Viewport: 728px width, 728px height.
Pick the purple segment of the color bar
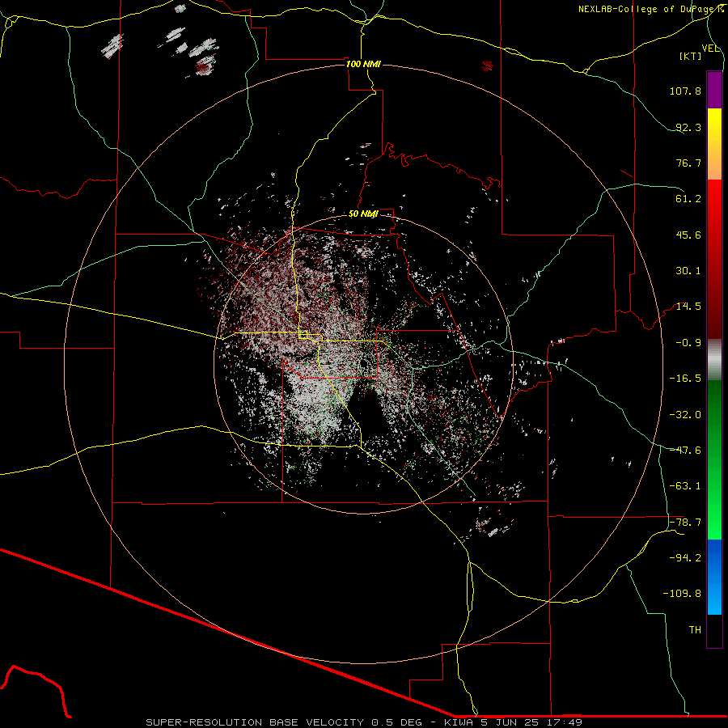714,91
